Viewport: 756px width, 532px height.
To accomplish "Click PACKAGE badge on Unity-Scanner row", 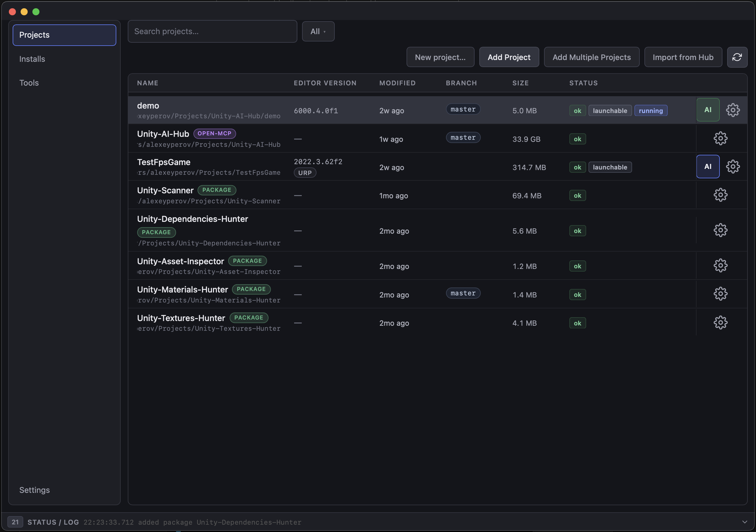I will 217,190.
